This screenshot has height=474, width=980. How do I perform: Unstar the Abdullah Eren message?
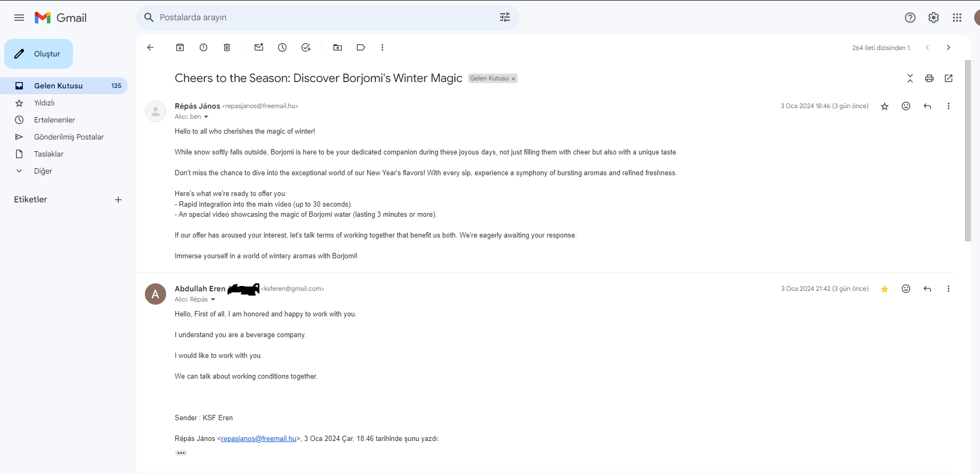(x=885, y=289)
